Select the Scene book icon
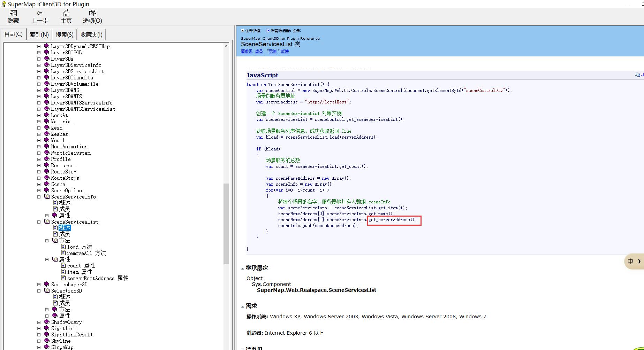Viewport: 644px width, 350px height. [47, 184]
